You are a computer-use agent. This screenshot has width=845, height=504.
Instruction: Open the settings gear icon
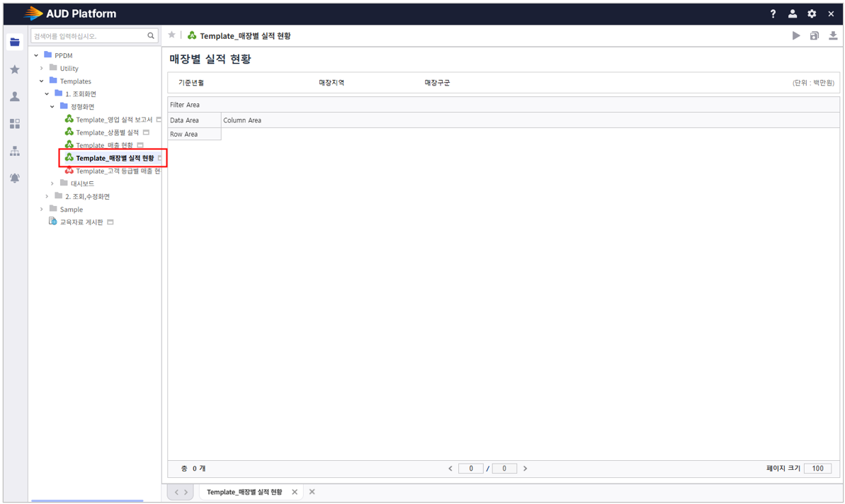click(x=812, y=14)
